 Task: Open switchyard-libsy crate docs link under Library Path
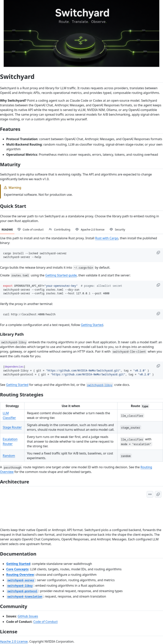[100, 385]
